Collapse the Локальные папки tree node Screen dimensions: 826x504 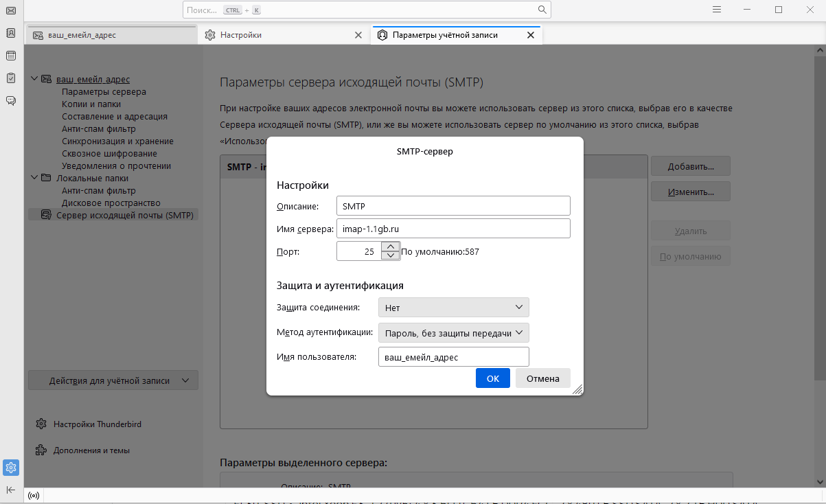click(x=34, y=178)
